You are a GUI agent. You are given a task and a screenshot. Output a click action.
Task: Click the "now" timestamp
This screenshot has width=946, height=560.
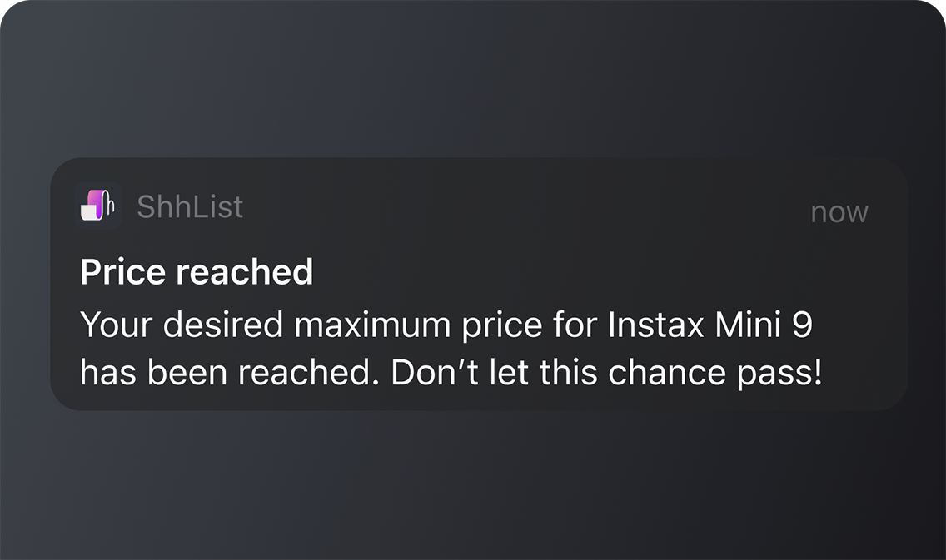click(839, 212)
